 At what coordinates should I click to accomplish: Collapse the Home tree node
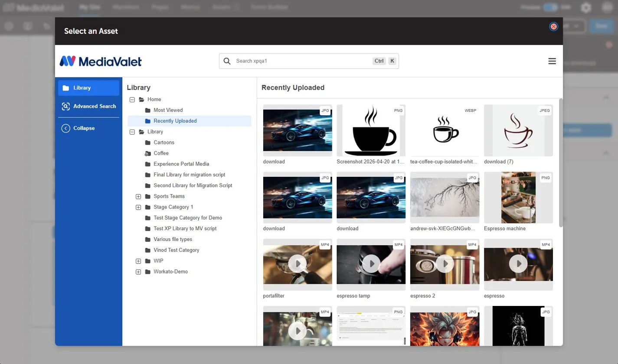pyautogui.click(x=132, y=99)
